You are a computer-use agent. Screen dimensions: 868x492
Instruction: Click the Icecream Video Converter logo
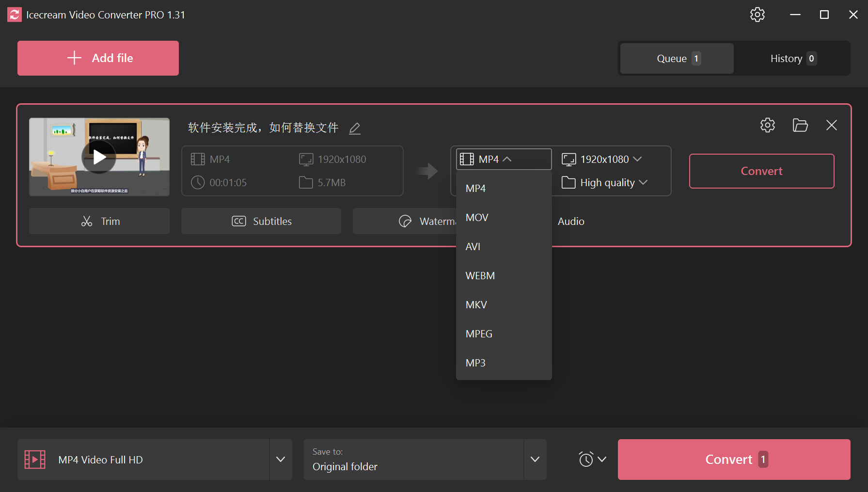pyautogui.click(x=15, y=15)
